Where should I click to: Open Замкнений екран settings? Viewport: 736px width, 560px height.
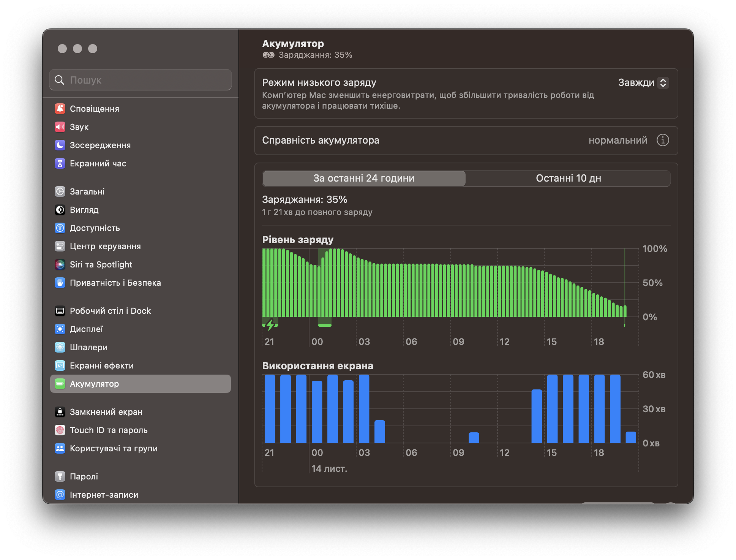click(106, 412)
